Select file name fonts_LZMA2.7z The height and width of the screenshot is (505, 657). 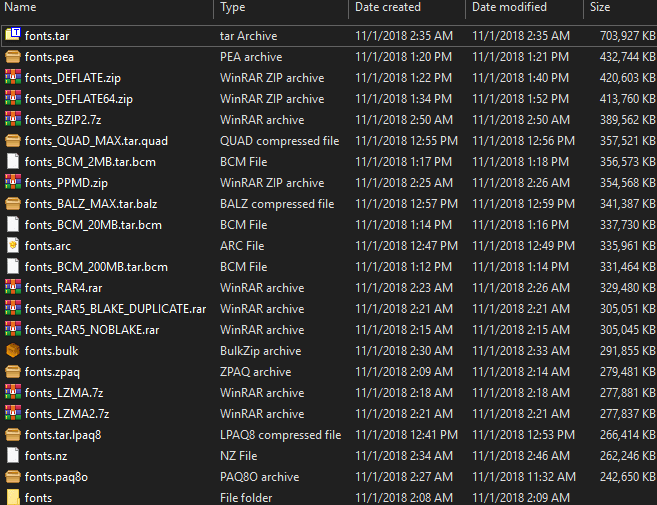(x=67, y=414)
